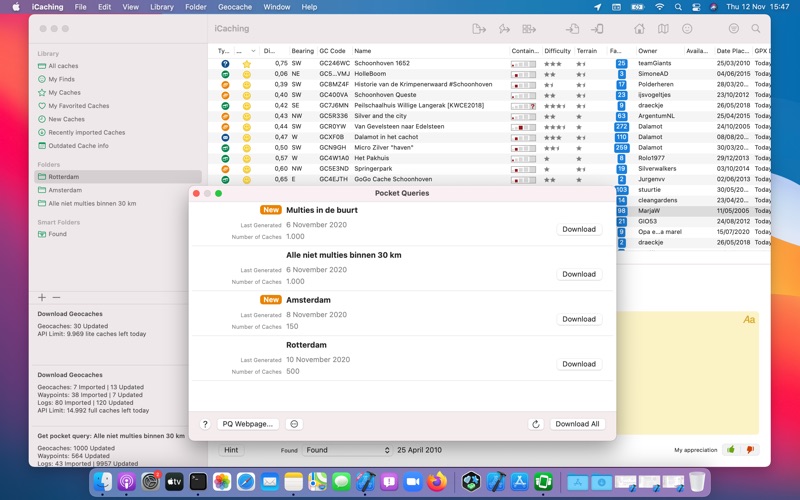
Task: Open Finder from the Dock
Action: point(103,482)
